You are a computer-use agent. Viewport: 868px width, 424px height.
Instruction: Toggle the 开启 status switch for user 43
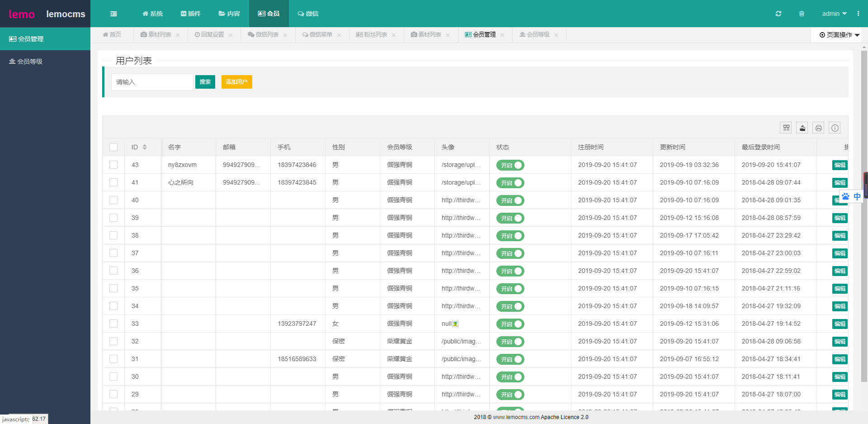[x=510, y=165]
